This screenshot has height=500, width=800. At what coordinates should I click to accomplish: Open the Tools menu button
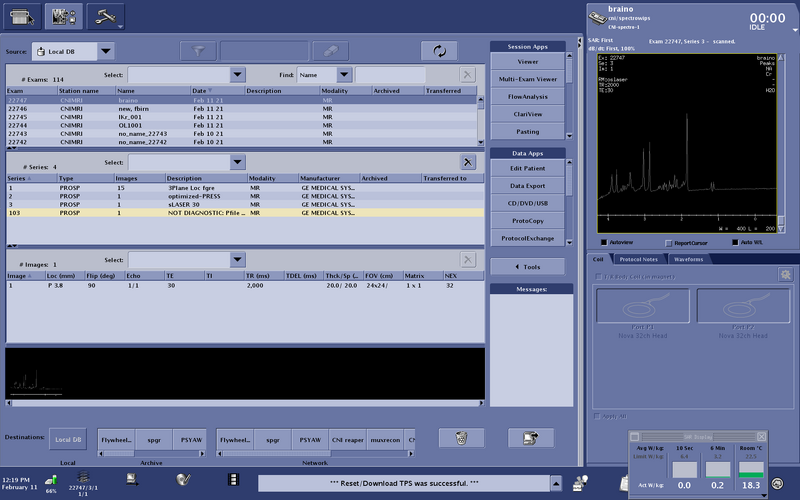click(528, 267)
